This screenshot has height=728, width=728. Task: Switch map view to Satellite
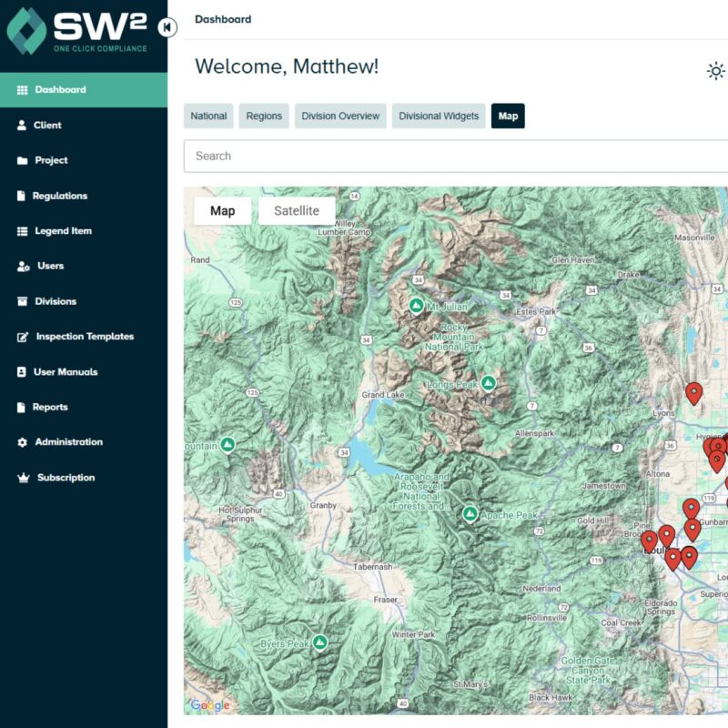pos(296,210)
